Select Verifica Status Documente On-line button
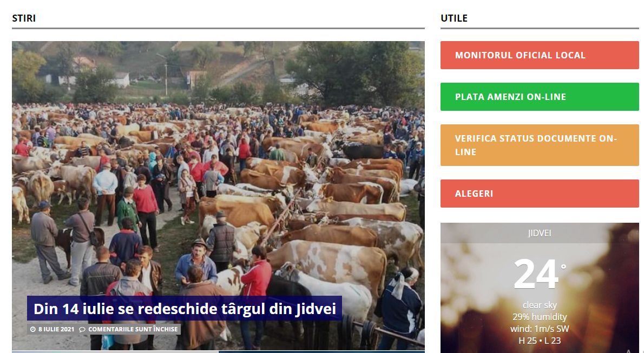Viewport: 644px width, 353px height. click(540, 145)
